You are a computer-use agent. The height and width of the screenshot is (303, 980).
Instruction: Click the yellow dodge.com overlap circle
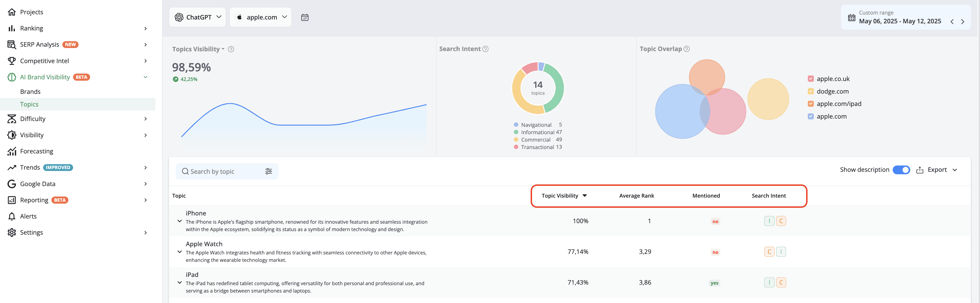pos(768,99)
